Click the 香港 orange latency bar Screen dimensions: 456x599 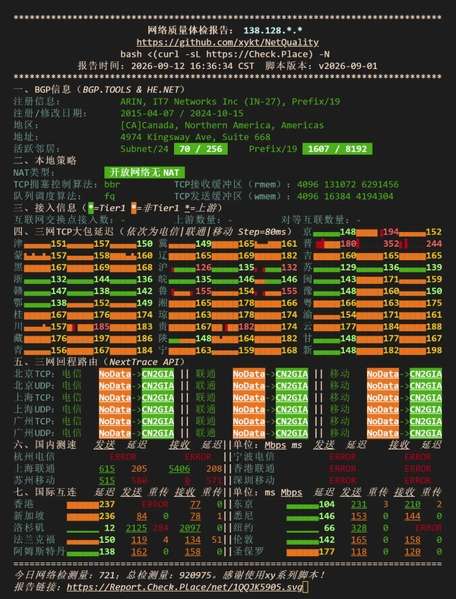click(82, 505)
